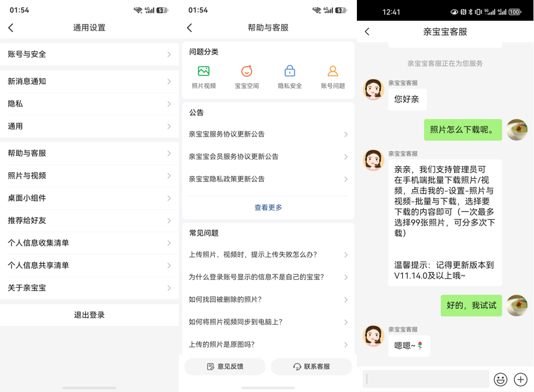Expand the 个人信息收集清单 row chevron
Screen dimensions: 534x392
point(169,243)
